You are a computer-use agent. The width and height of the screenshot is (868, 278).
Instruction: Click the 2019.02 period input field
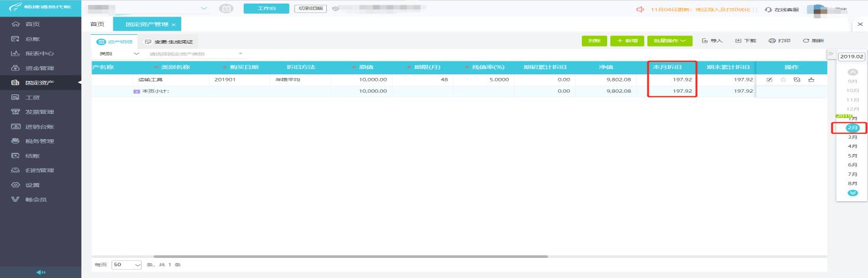[852, 57]
